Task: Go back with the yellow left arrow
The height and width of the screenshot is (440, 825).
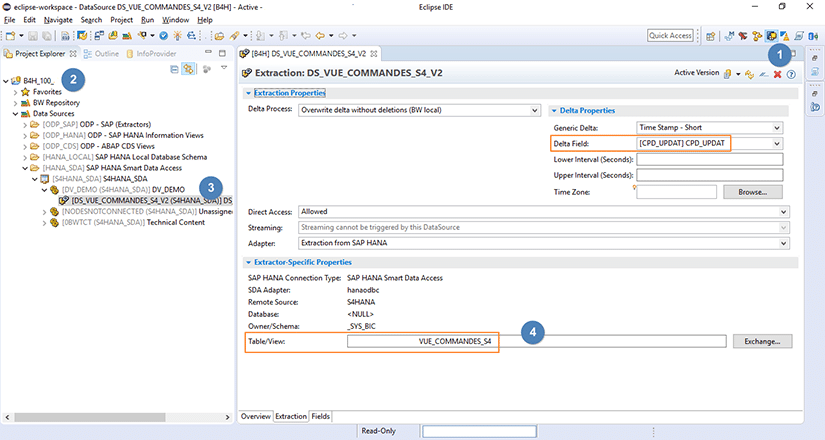Action: pos(319,36)
